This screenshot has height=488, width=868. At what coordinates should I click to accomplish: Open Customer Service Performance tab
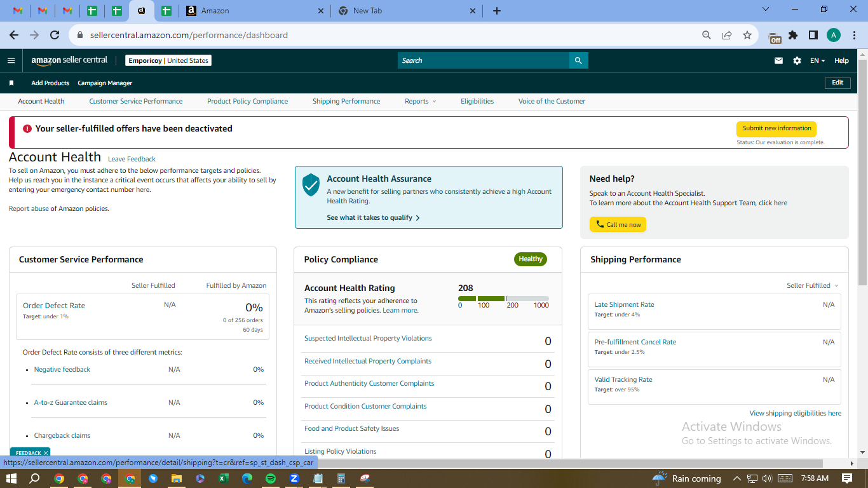(136, 101)
